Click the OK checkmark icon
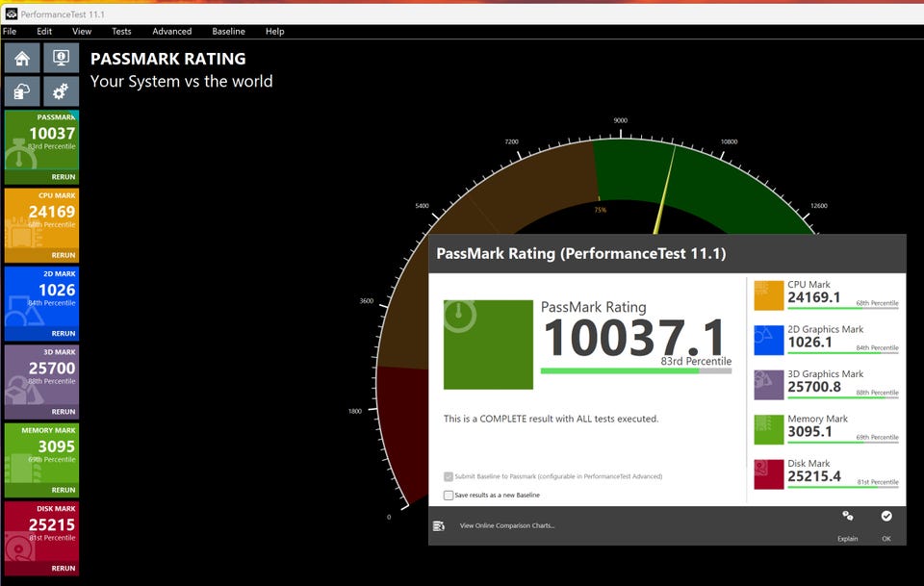Screen dimensions: 924x586 tap(886, 517)
